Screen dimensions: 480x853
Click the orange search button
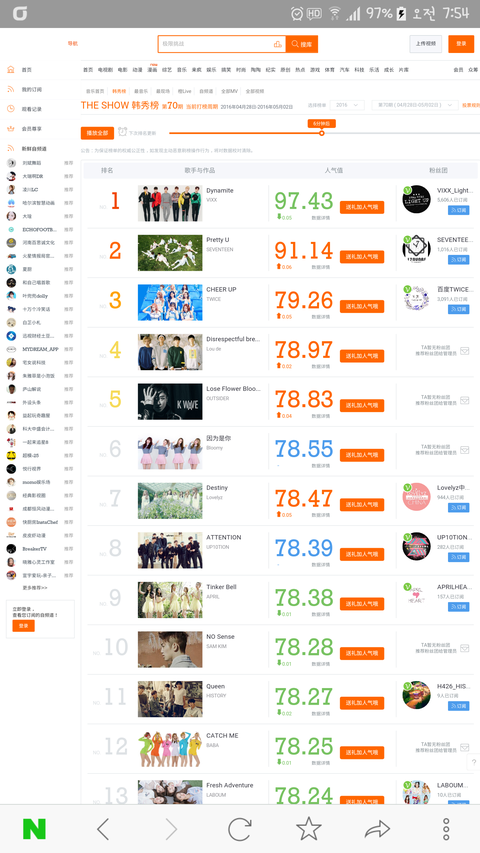click(x=302, y=44)
